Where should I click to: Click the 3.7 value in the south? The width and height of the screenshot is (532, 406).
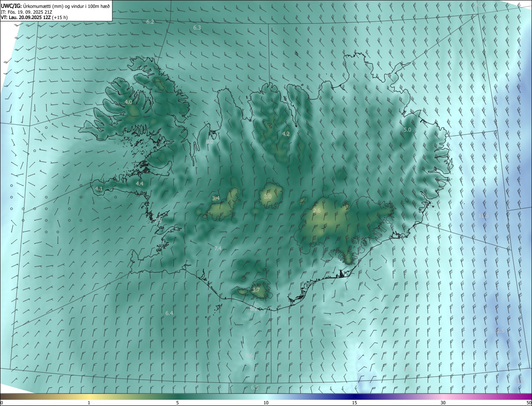(x=256, y=290)
